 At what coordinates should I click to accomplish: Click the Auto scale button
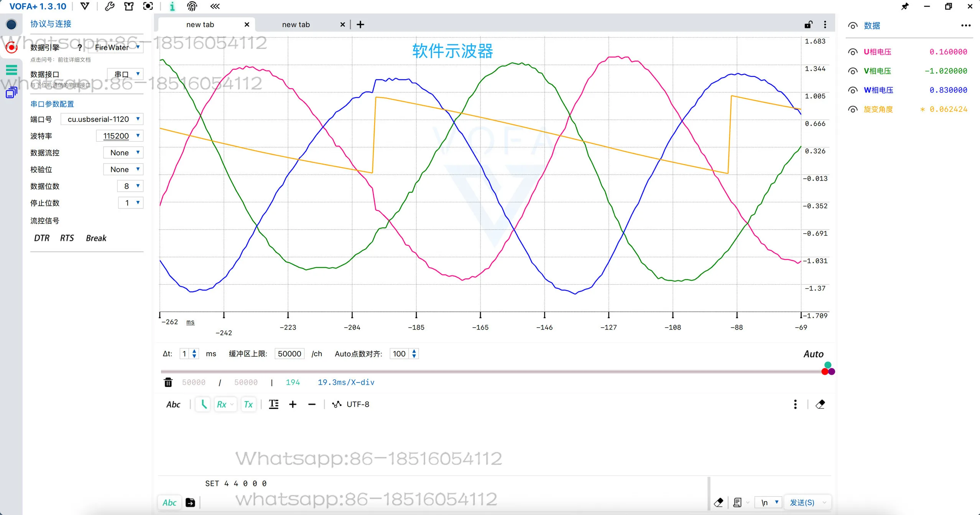point(813,354)
